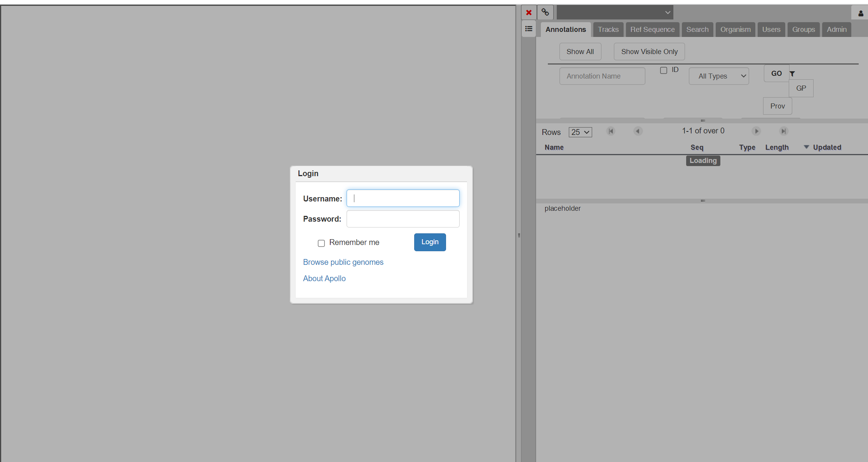Switch to the Tracks tab

pos(608,30)
